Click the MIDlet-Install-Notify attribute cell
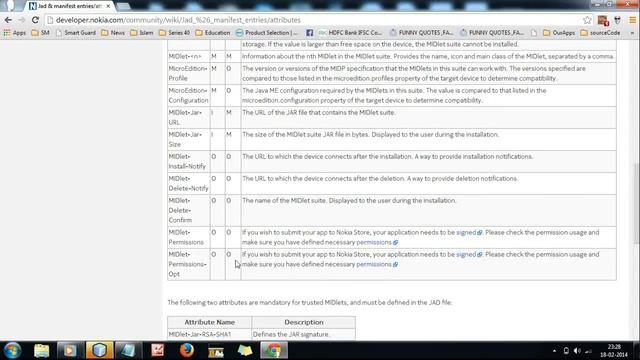The width and height of the screenshot is (640, 360). coord(189,162)
